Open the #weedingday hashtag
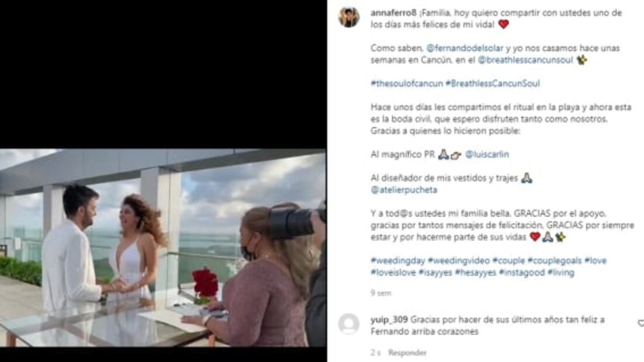 pos(397,260)
